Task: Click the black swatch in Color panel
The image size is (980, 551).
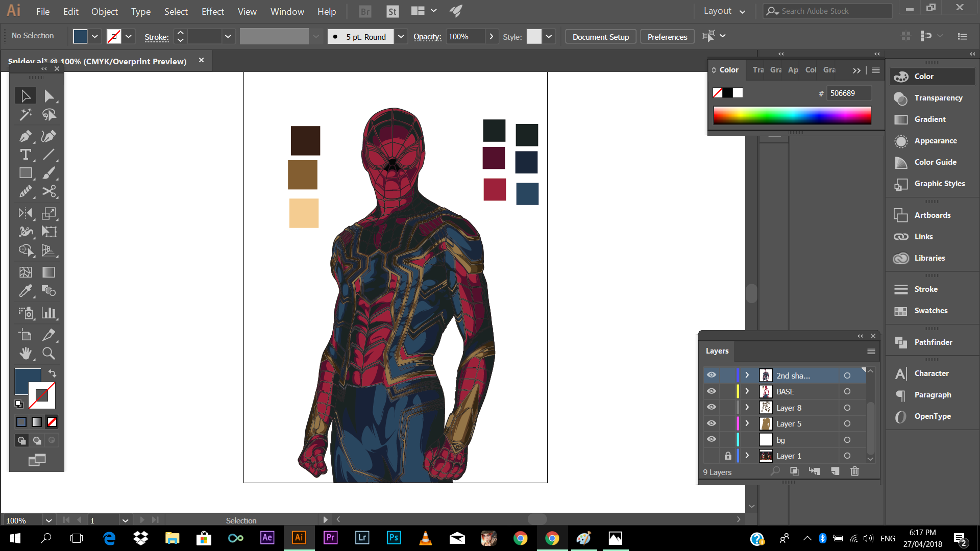Action: pos(728,93)
